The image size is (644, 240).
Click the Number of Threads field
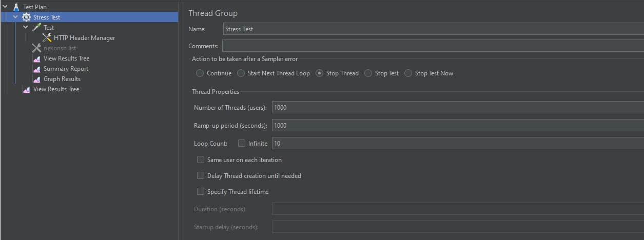click(x=457, y=108)
